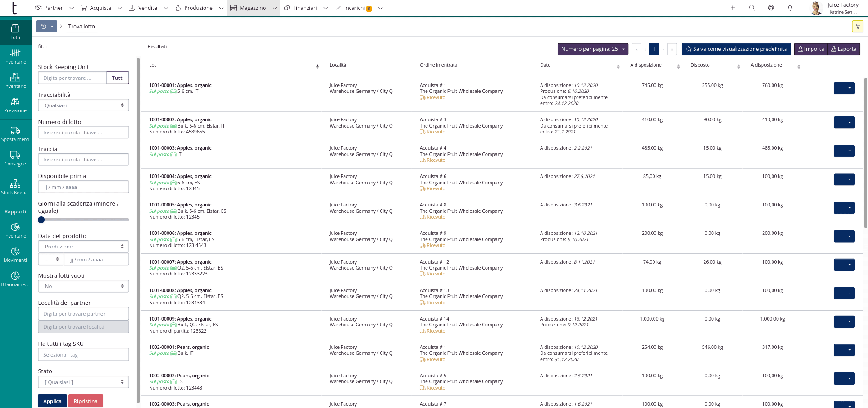Open the Lotti sidebar section
This screenshot has width=868, height=408.
[x=15, y=31]
